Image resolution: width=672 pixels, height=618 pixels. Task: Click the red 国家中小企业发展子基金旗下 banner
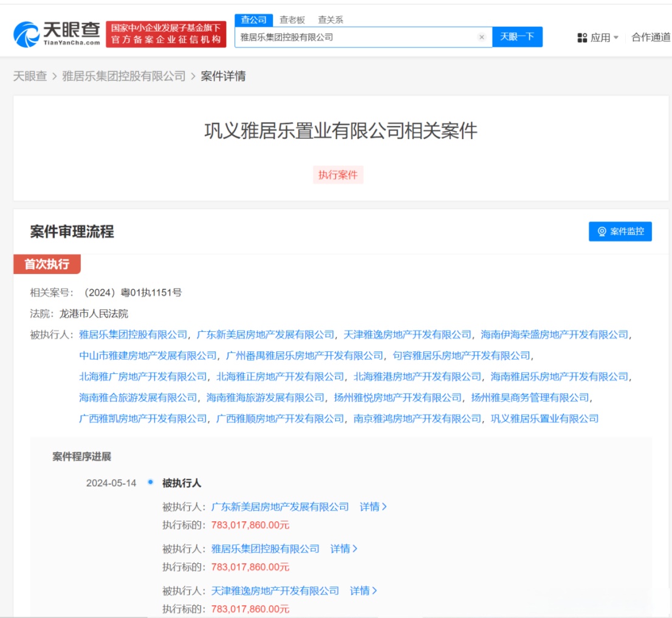click(x=166, y=34)
